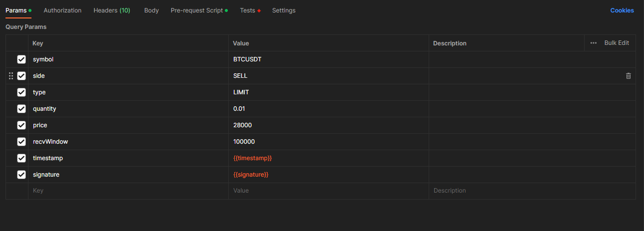Open the three-dots column options menu
The width and height of the screenshot is (644, 231).
[593, 43]
